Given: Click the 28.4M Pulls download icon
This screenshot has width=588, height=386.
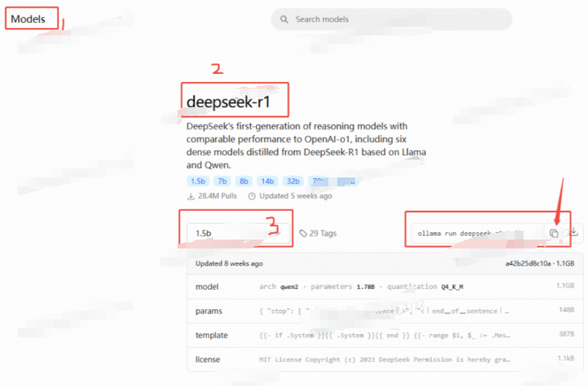Looking at the screenshot, I should (191, 196).
